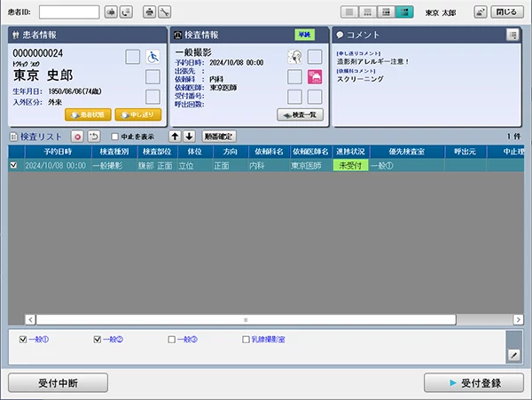This screenshot has width=532, height=400.
Task: Uncheck the 一般② room checkbox
Action: 98,340
